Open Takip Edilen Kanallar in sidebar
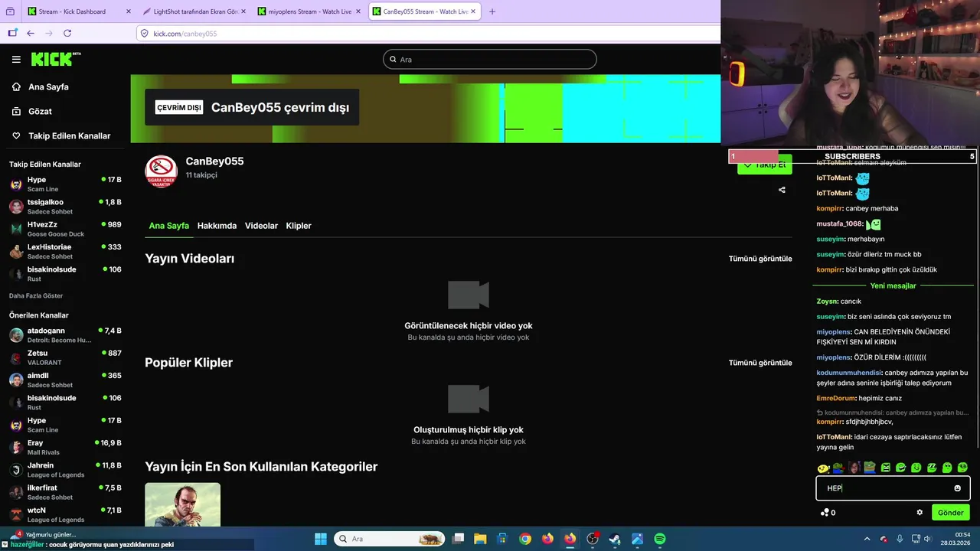The width and height of the screenshot is (980, 551). (69, 135)
